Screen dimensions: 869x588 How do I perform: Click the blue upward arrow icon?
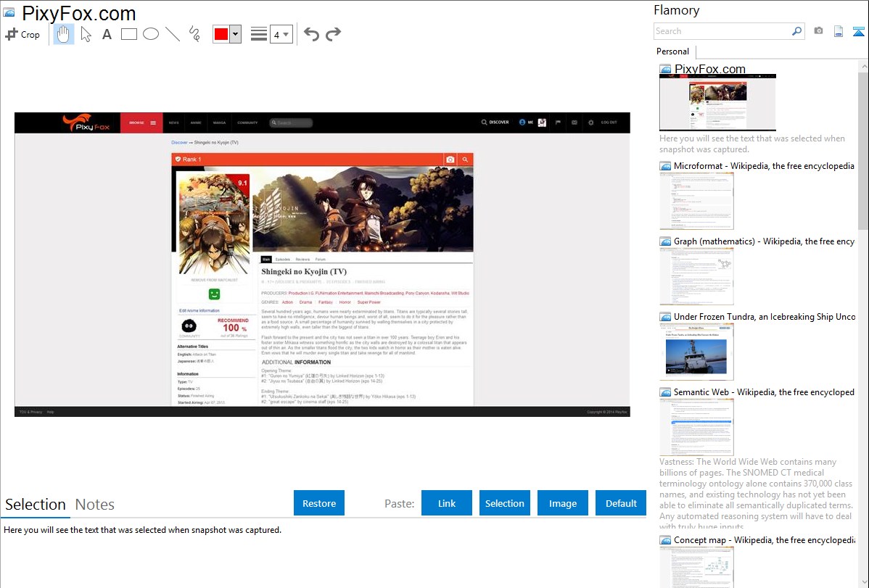[858, 31]
